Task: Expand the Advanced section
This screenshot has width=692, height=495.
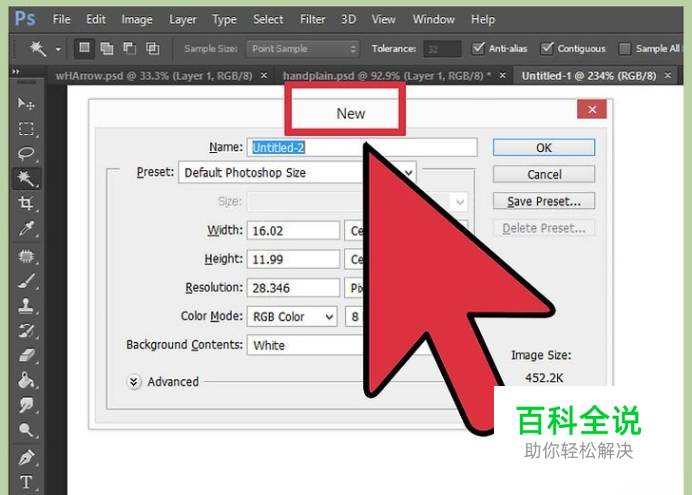Action: point(134,382)
